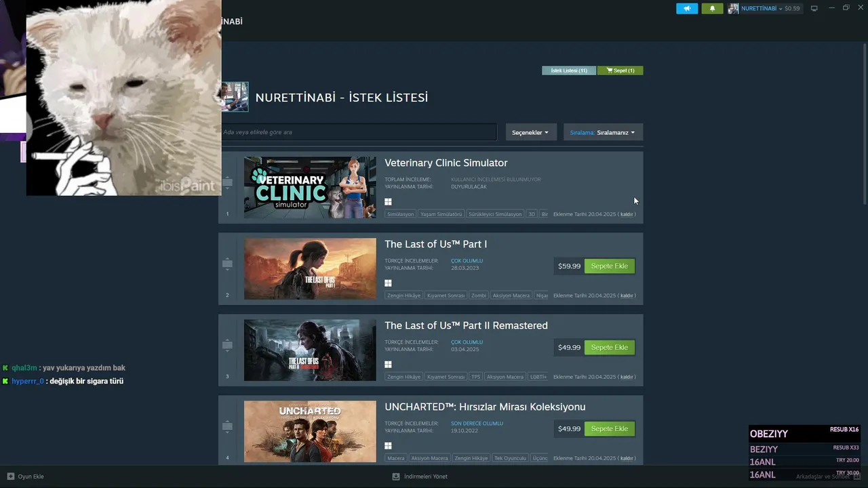Open UNCHARTED™: Hırsızlar Mirası Koleksiyonu title
868x488 pixels.
(x=485, y=407)
